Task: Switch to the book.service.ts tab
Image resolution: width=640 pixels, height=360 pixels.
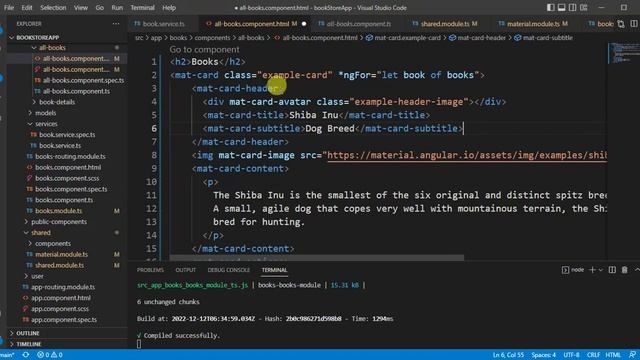Action: pos(163,24)
